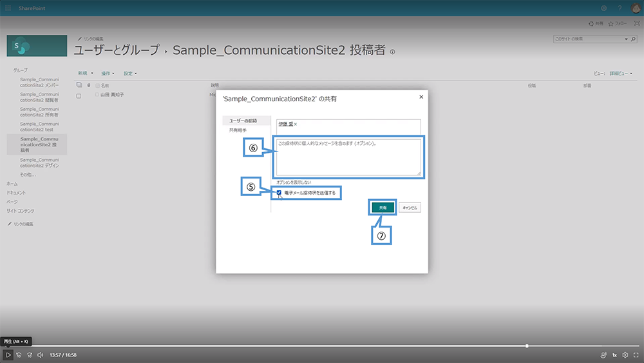Remove 伊藤 愛 with the x
This screenshot has height=363, width=644.
point(296,124)
